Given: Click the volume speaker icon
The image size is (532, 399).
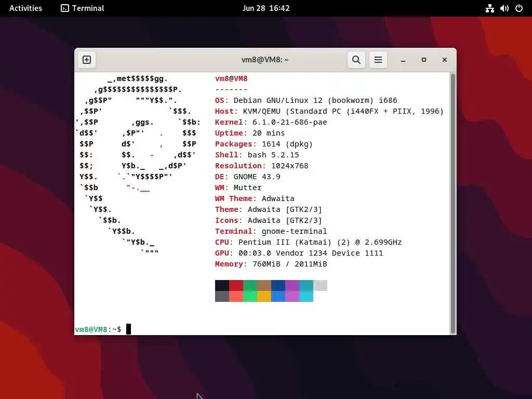Looking at the screenshot, I should (504, 8).
